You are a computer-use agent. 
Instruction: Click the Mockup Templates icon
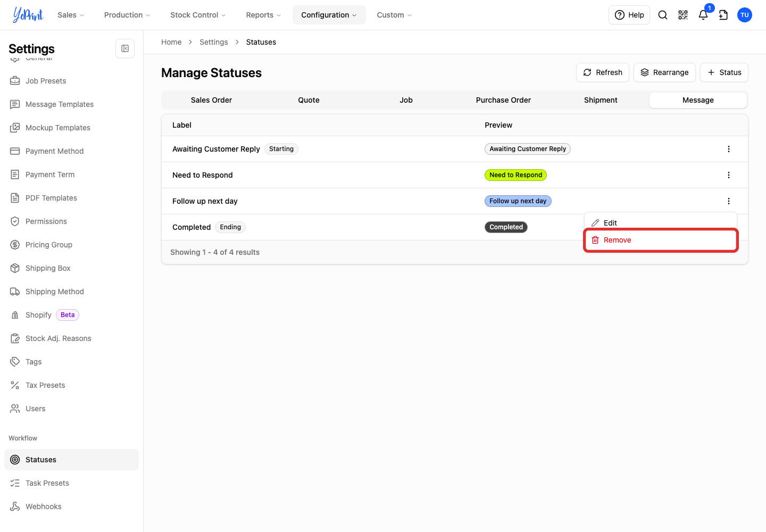click(x=15, y=128)
